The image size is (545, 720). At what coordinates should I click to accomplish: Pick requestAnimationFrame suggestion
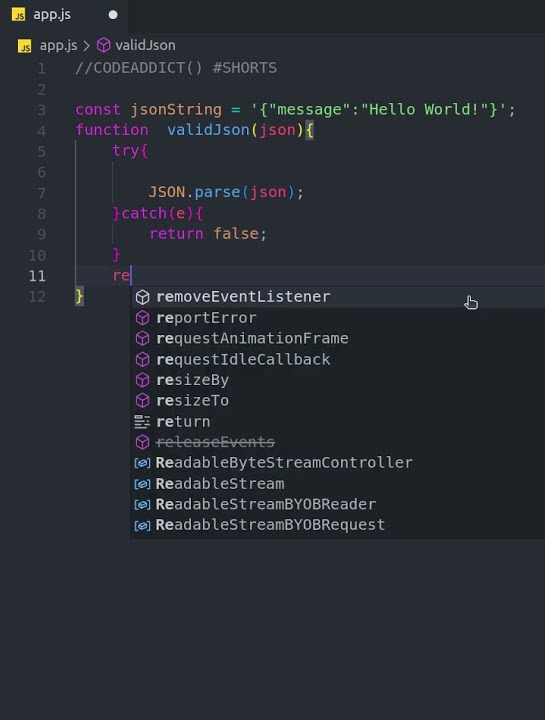click(337, 338)
